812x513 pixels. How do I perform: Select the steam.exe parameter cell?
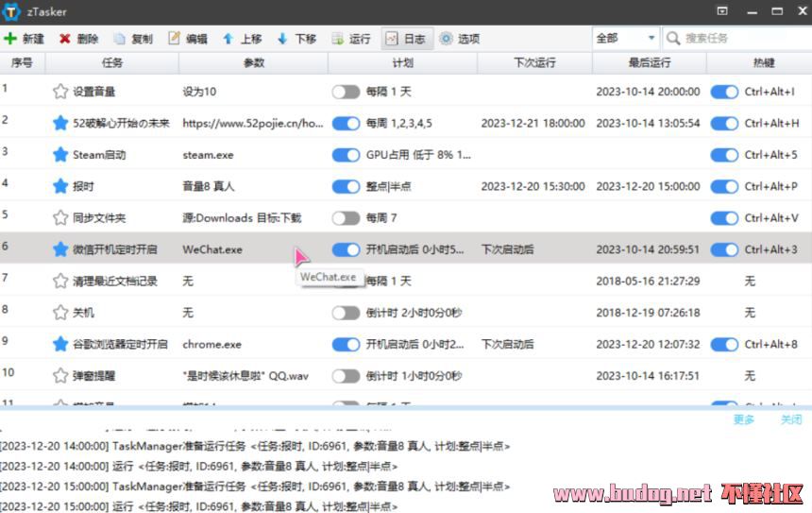pyautogui.click(x=208, y=155)
